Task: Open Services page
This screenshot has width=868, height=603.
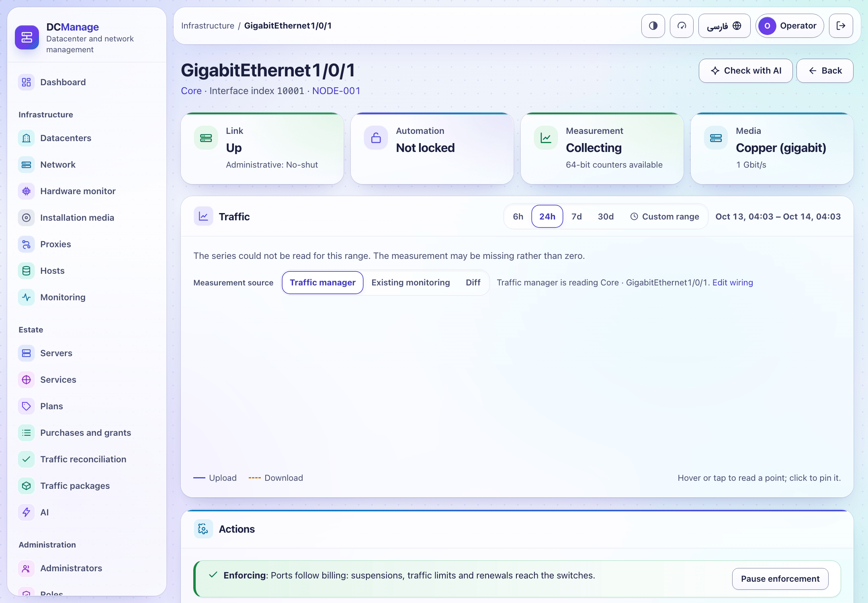Action: coord(87,379)
